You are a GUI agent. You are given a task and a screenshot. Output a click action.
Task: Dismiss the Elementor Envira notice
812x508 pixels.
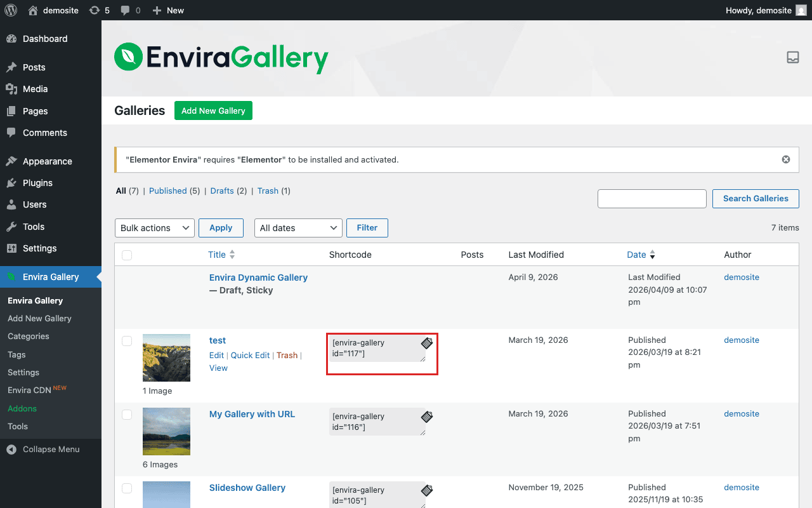click(785, 159)
